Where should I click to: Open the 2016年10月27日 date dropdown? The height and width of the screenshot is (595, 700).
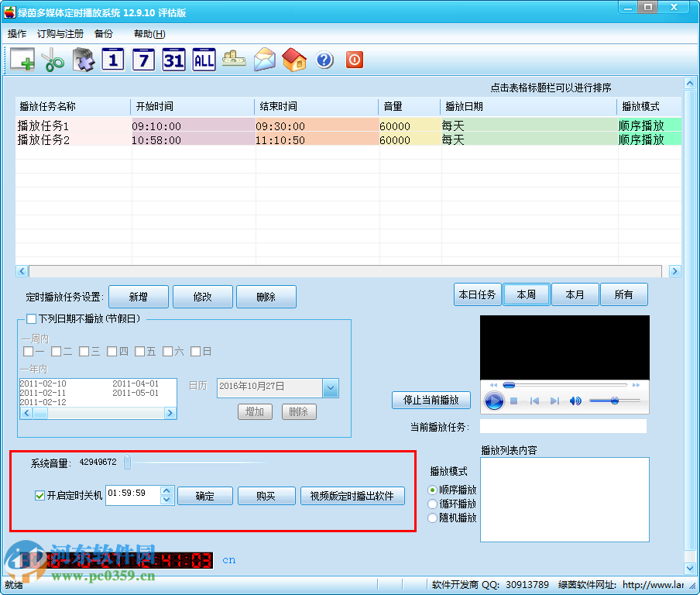click(331, 387)
